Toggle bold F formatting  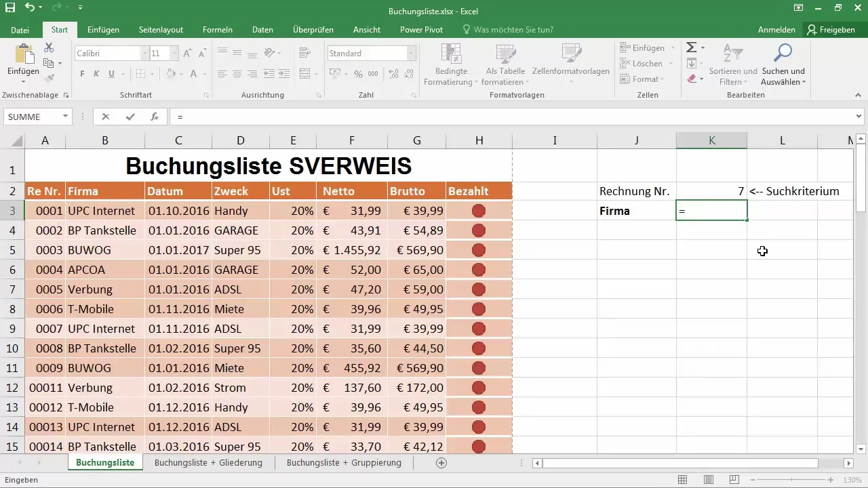point(82,74)
